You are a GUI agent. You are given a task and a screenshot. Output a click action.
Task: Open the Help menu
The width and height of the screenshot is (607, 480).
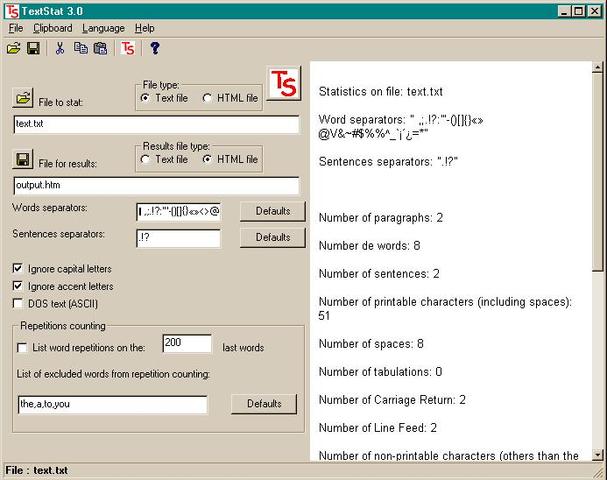click(x=144, y=28)
